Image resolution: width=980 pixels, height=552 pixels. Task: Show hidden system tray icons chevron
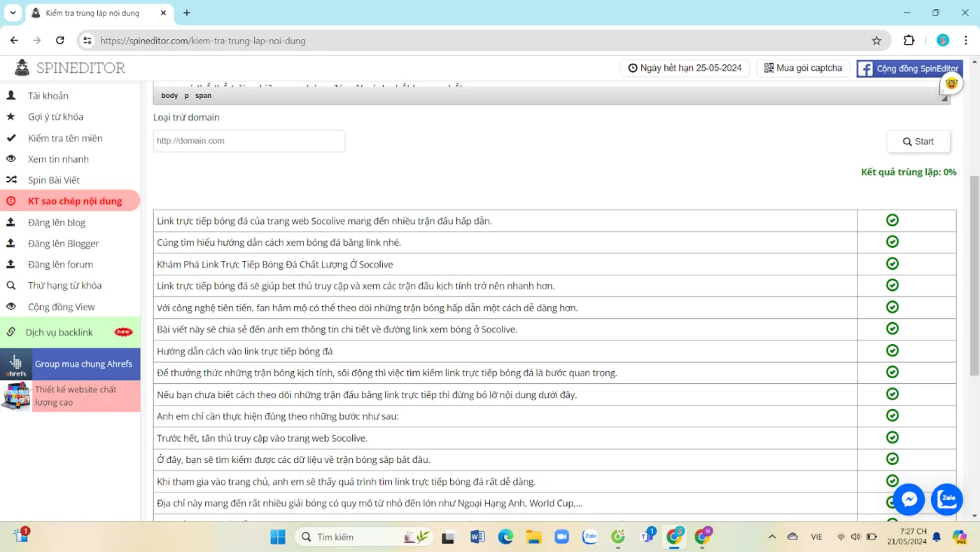coord(772,537)
